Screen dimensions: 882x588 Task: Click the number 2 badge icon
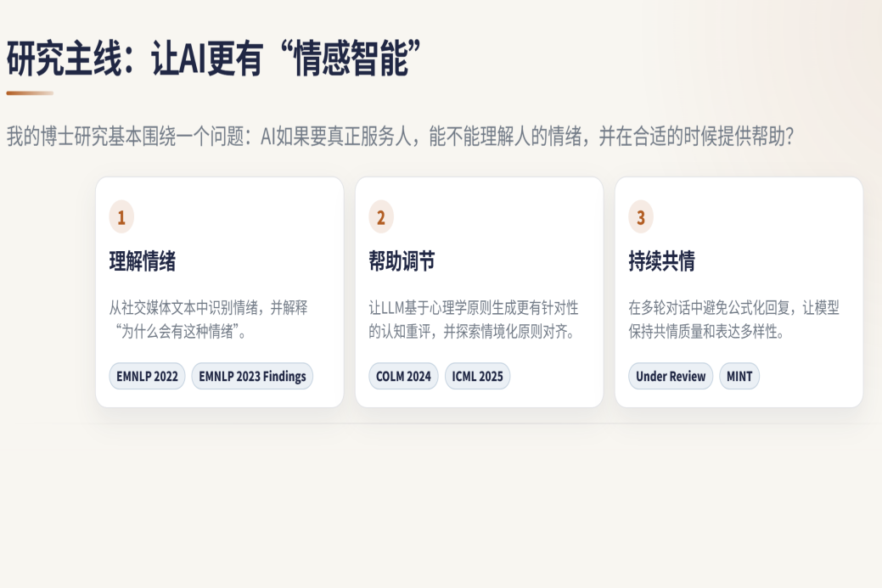[x=381, y=217]
